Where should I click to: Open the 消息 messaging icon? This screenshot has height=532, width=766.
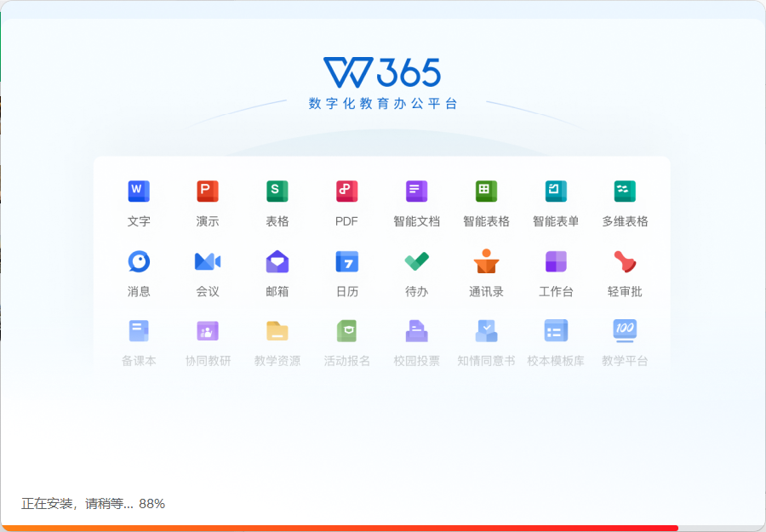pyautogui.click(x=139, y=261)
